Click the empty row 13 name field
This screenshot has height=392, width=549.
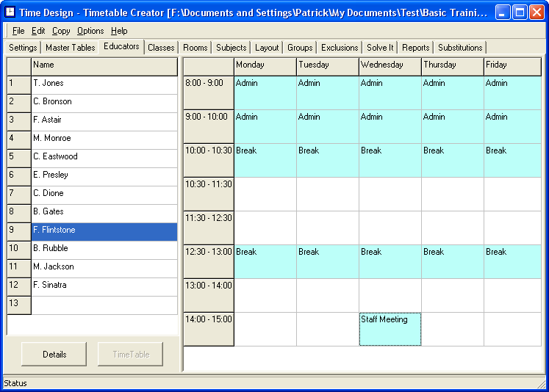click(x=104, y=304)
